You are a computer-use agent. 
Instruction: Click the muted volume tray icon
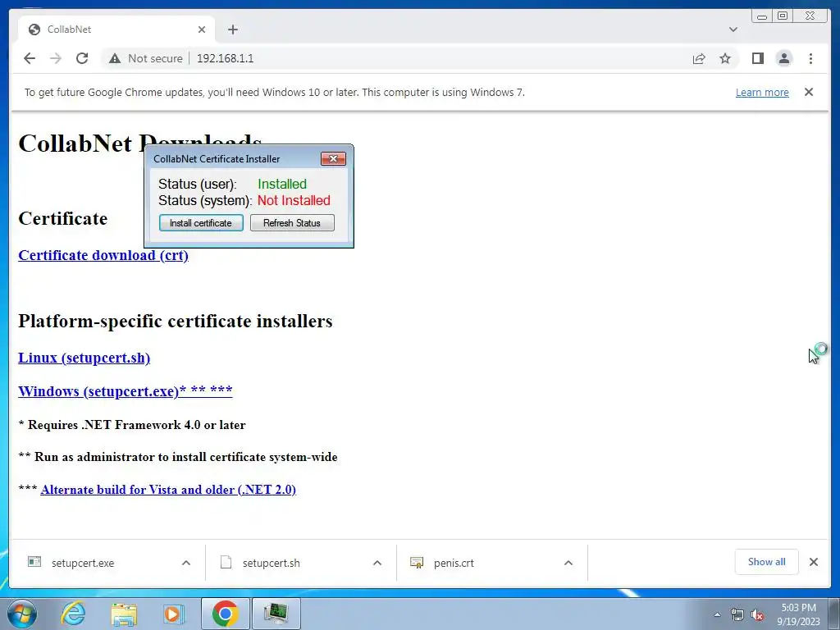pos(757,614)
